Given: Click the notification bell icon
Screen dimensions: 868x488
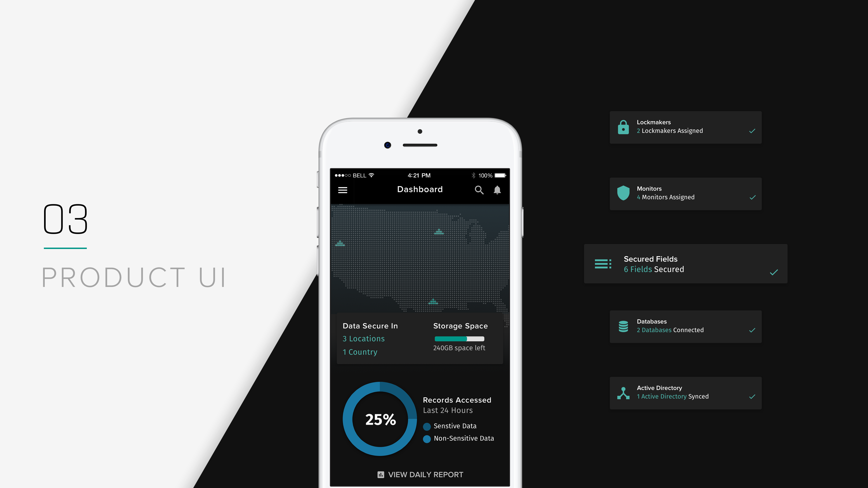Looking at the screenshot, I should [x=497, y=190].
